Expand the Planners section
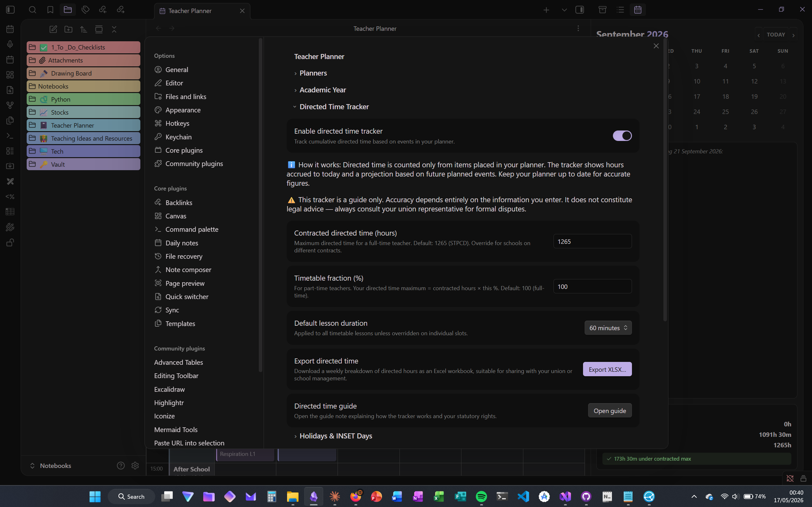The width and height of the screenshot is (812, 507). point(313,73)
